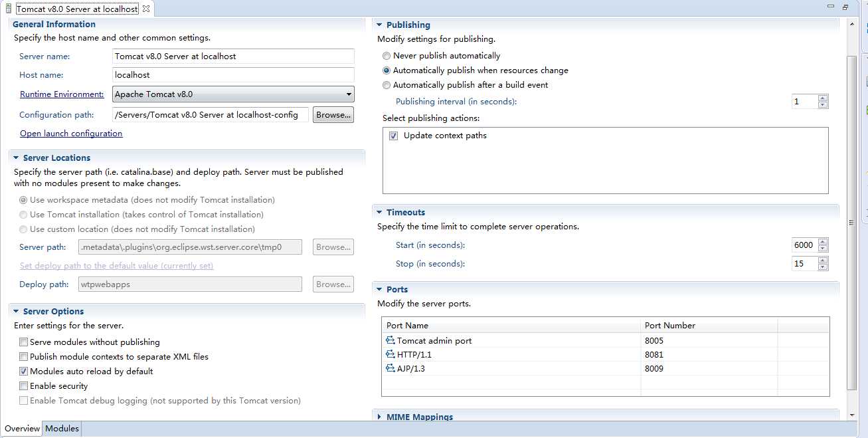Decrease the Start timeout value
Viewport: 868px width, 438px height.
tap(823, 249)
